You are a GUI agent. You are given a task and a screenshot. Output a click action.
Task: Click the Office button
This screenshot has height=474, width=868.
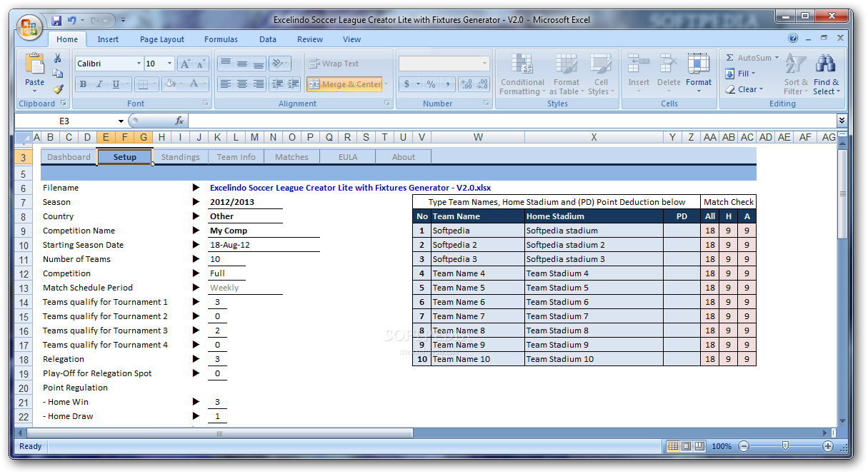(29, 27)
